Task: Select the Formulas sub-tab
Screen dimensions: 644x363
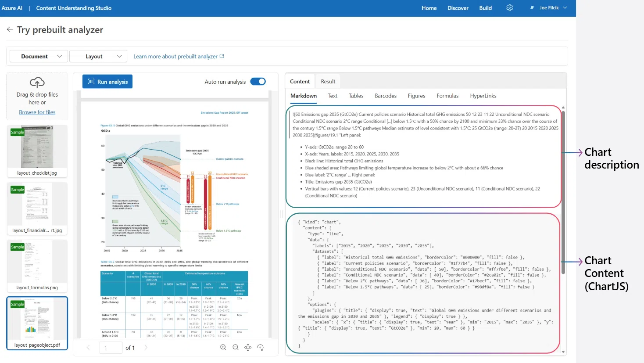Action: click(x=447, y=96)
